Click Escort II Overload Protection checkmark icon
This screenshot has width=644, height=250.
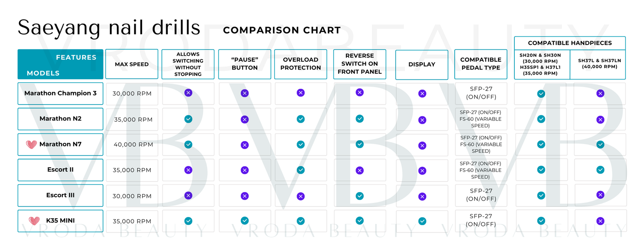point(301,170)
